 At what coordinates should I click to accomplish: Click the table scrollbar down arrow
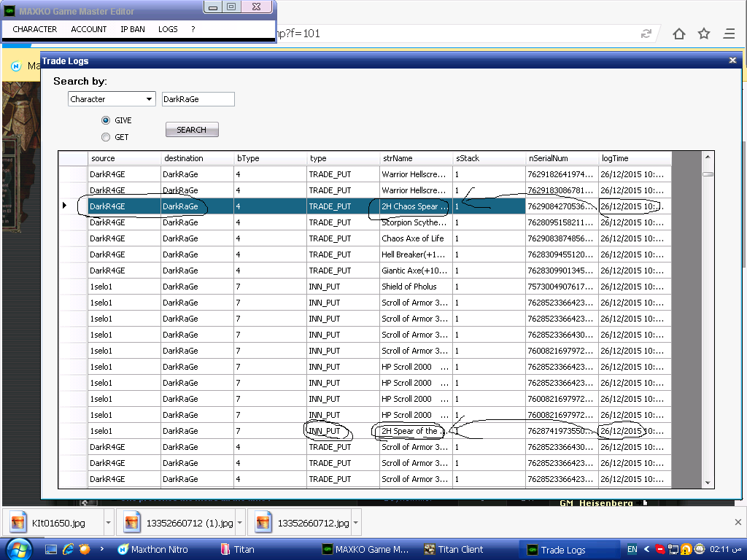click(x=708, y=483)
